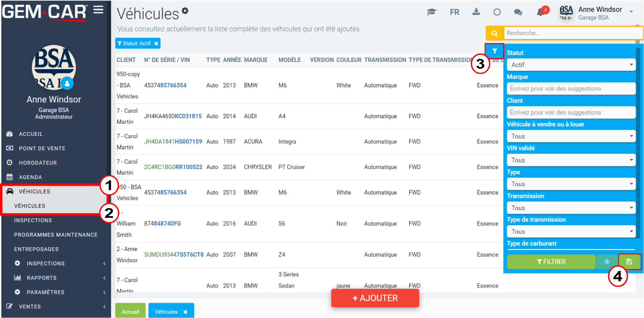Click the orange search magnifier icon
Viewport: 644px width, 318px height.
pyautogui.click(x=494, y=33)
